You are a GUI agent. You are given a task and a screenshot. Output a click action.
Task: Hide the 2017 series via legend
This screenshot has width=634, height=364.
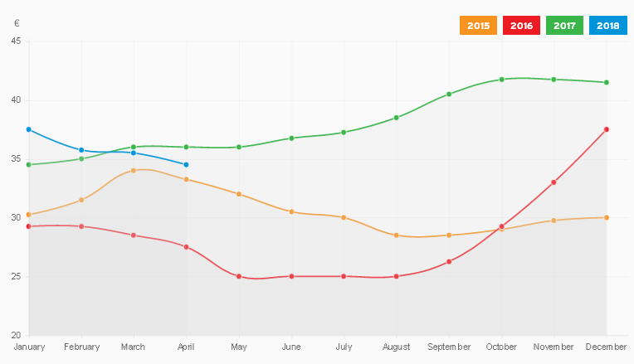pos(564,26)
